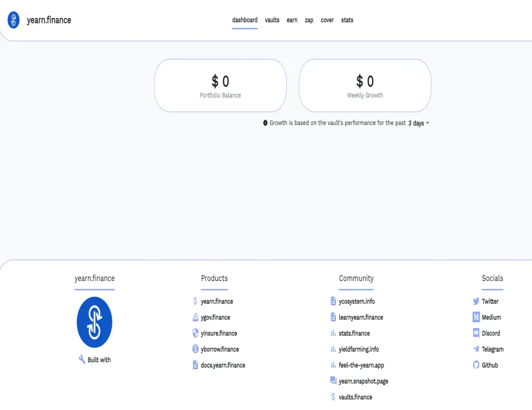Open the learnyearn.finance link
Image resolution: width=532 pixels, height=410 pixels.
(361, 317)
